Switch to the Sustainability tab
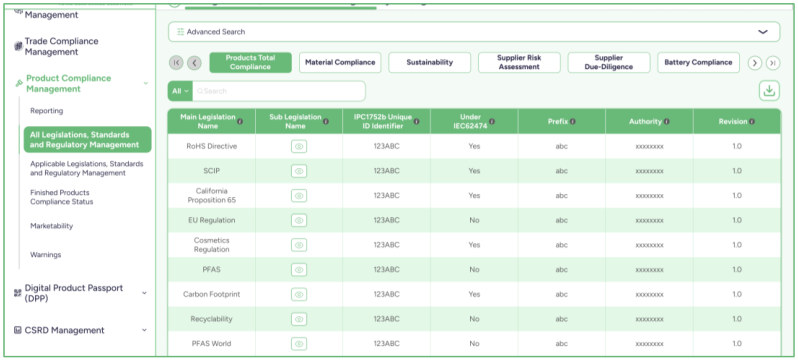Screen dimensions: 798x360 click(x=430, y=63)
